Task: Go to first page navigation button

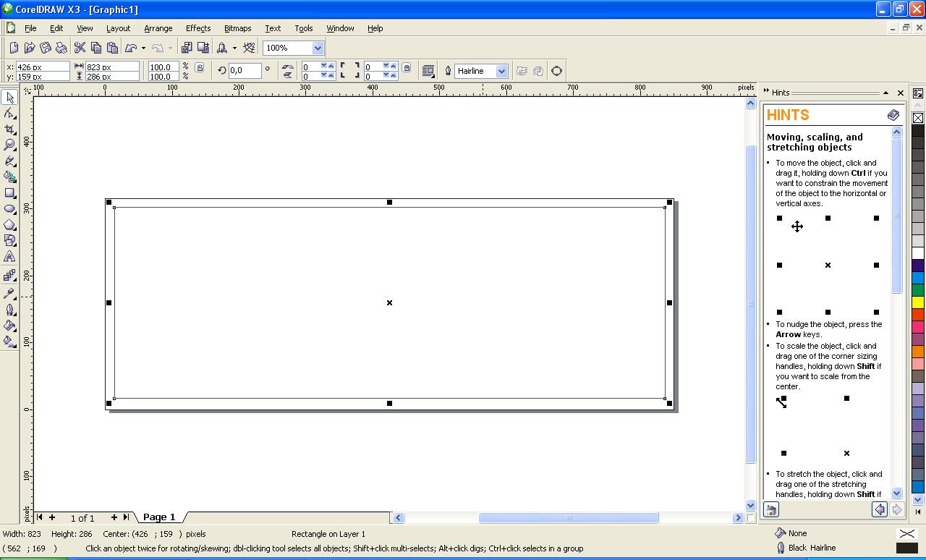Action: coord(39,517)
